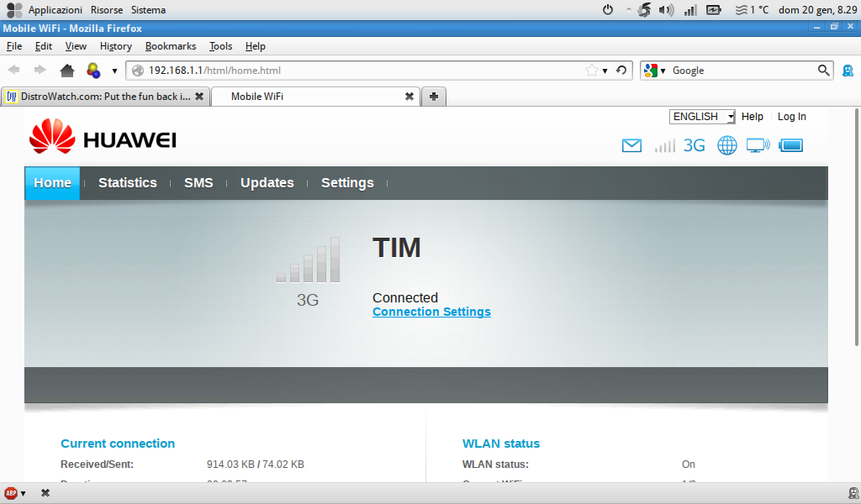Open the Updates page
The image size is (861, 504).
267,182
